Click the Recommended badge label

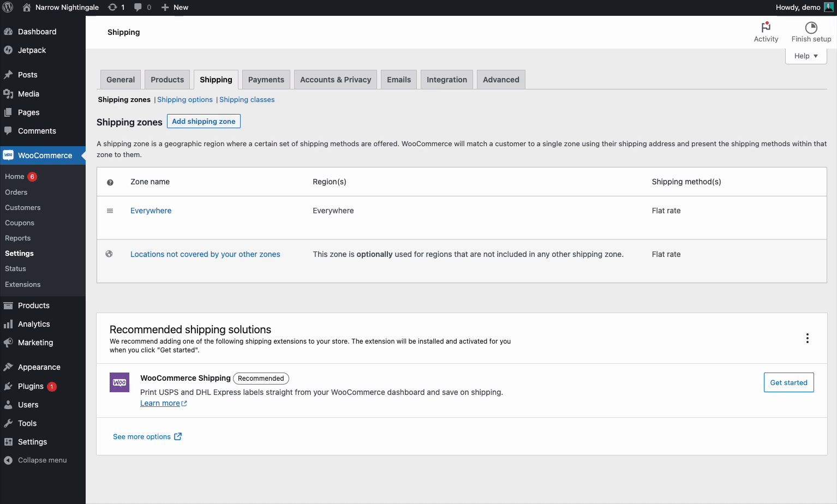261,379
